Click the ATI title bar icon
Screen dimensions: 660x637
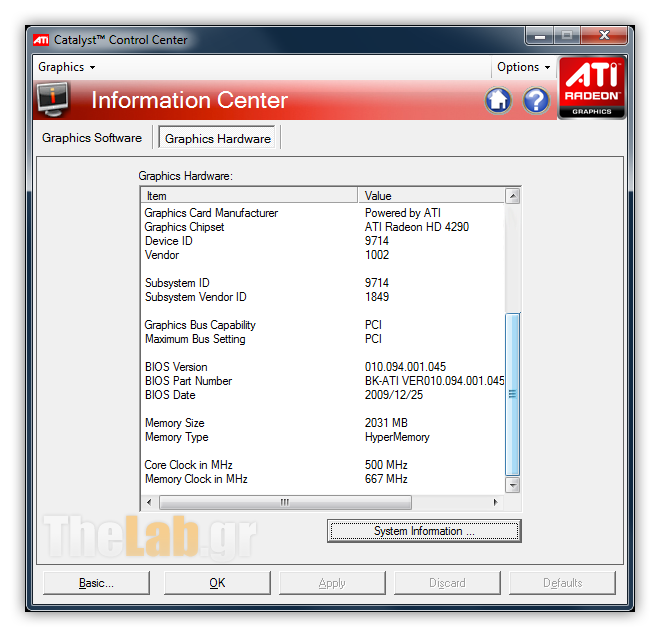[x=41, y=40]
